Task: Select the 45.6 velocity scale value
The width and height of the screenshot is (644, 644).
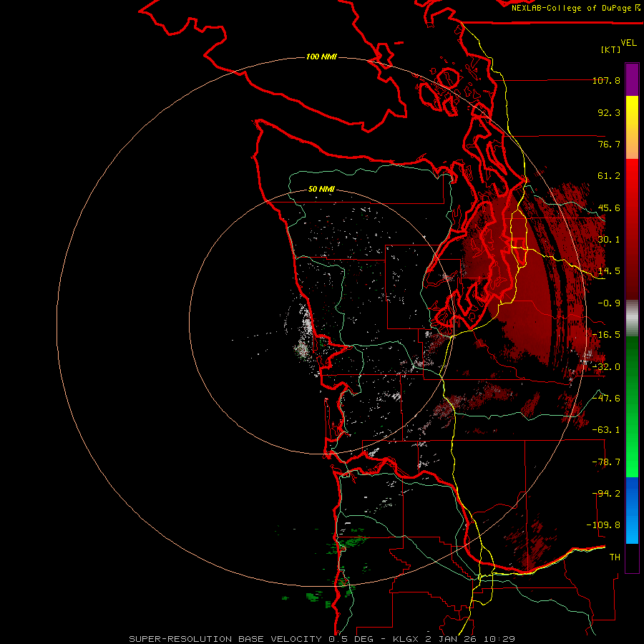Action: (609, 208)
